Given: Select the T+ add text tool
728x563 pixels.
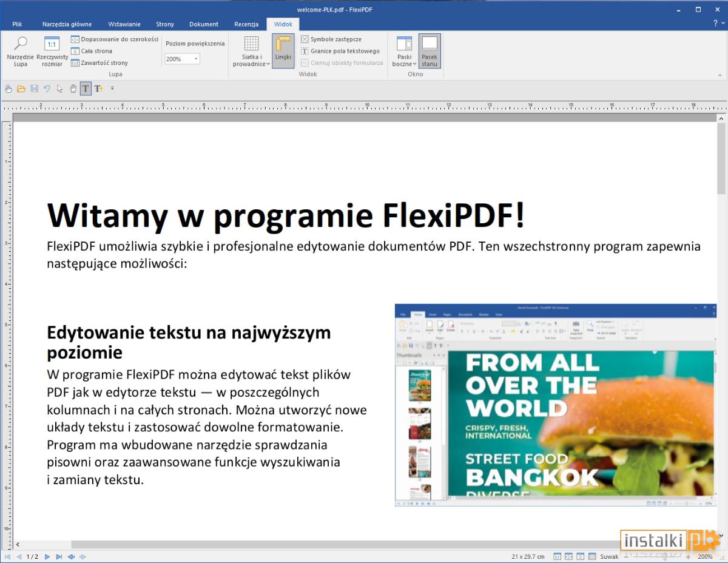Looking at the screenshot, I should pyautogui.click(x=99, y=89).
